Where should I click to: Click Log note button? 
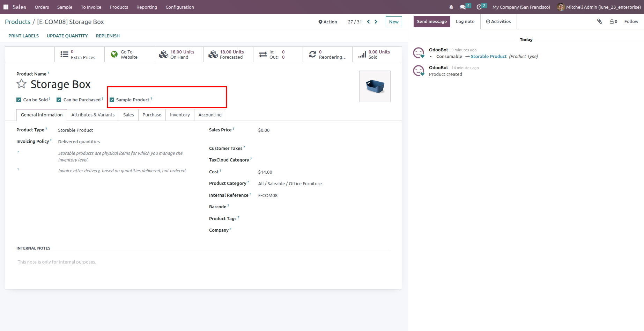point(465,22)
